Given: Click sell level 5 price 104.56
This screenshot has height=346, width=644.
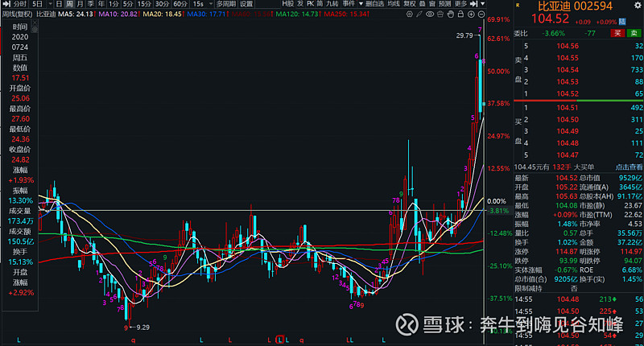Looking at the screenshot, I should pos(568,46).
